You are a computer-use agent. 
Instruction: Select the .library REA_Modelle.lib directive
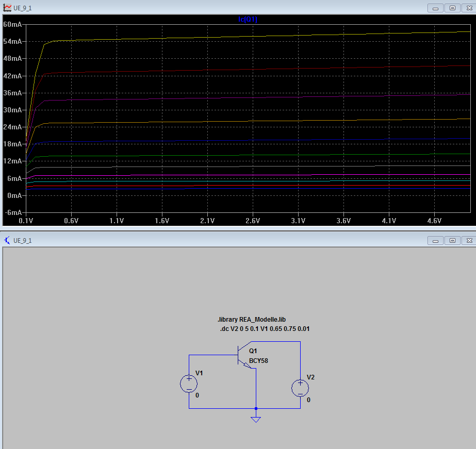click(252, 320)
